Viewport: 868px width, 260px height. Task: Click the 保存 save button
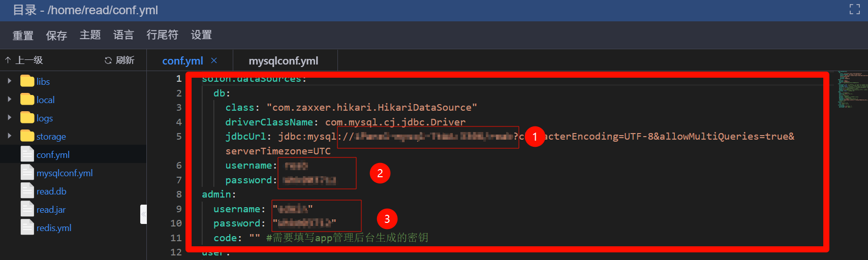coord(56,36)
